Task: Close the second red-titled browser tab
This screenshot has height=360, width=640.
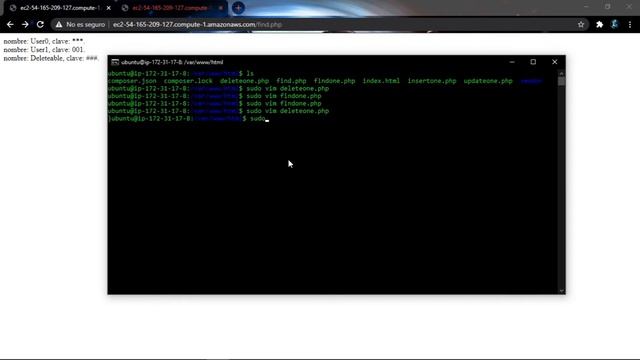Action: pos(221,8)
